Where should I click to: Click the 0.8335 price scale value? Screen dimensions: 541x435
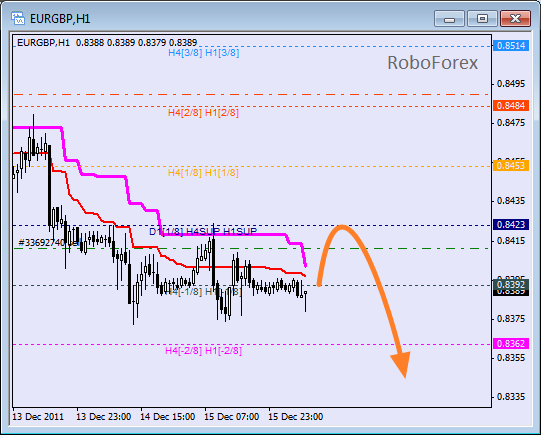point(511,397)
